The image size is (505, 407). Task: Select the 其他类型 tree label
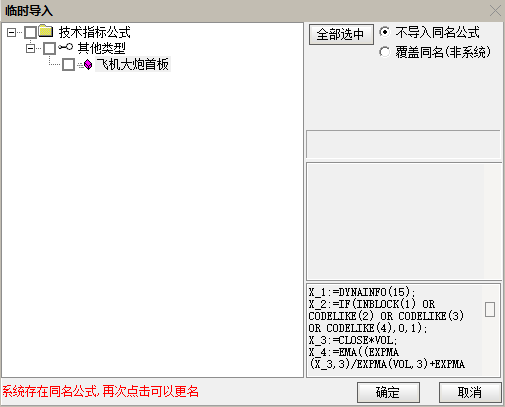pos(101,48)
